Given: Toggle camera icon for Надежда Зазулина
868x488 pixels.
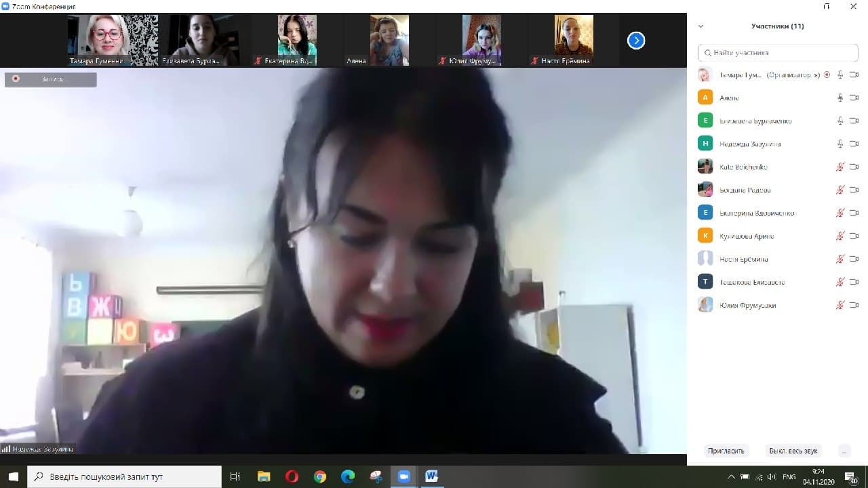Looking at the screenshot, I should 854,144.
